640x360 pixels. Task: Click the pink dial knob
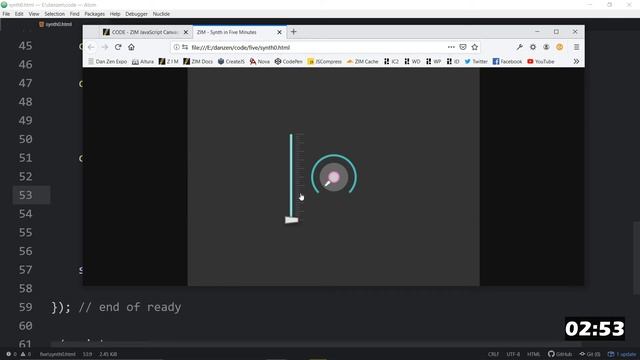[334, 177]
